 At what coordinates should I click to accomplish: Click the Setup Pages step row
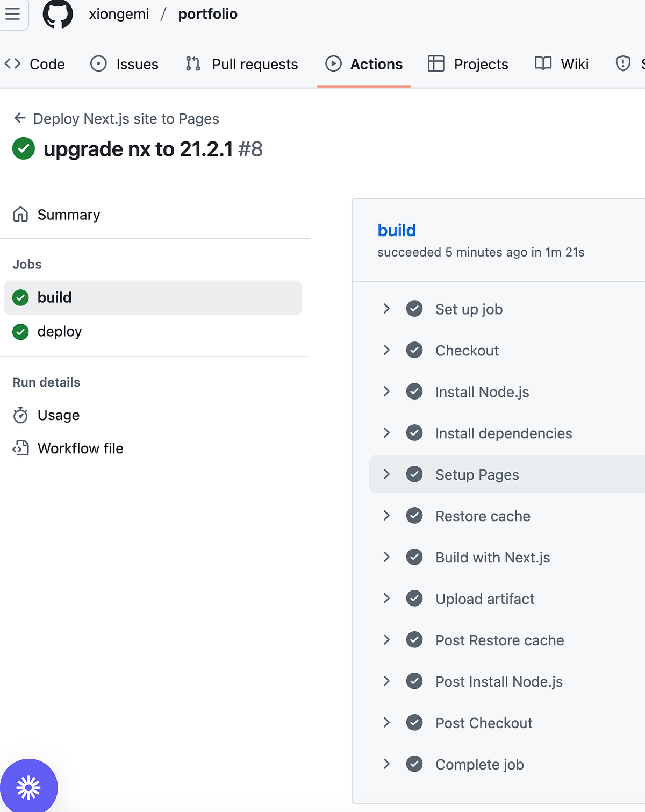tap(507, 474)
